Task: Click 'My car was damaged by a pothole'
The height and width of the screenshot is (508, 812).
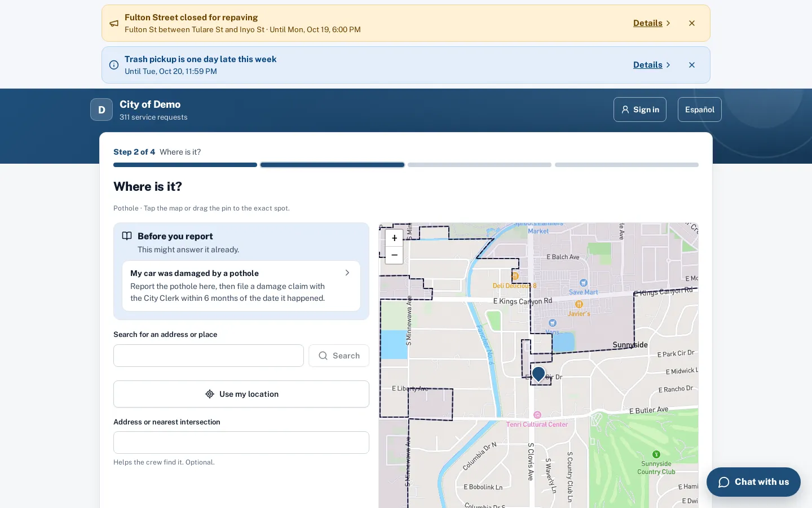Action: [195, 273]
